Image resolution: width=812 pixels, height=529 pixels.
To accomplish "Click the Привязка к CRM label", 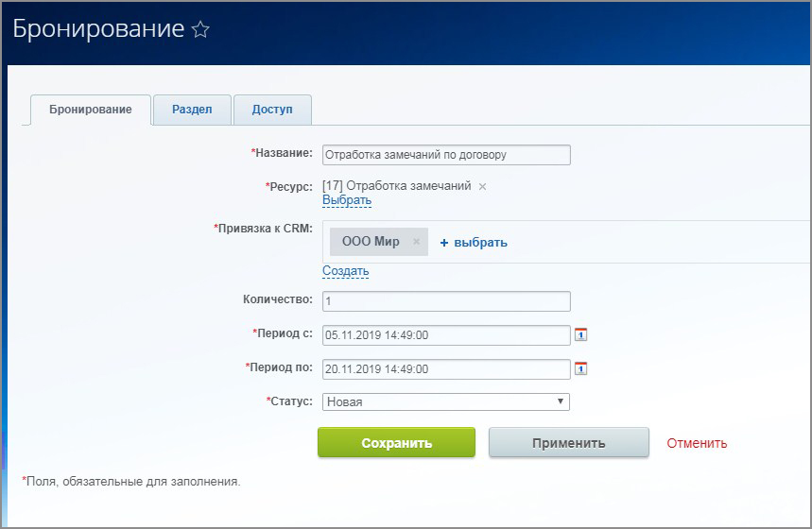I will 263,229.
